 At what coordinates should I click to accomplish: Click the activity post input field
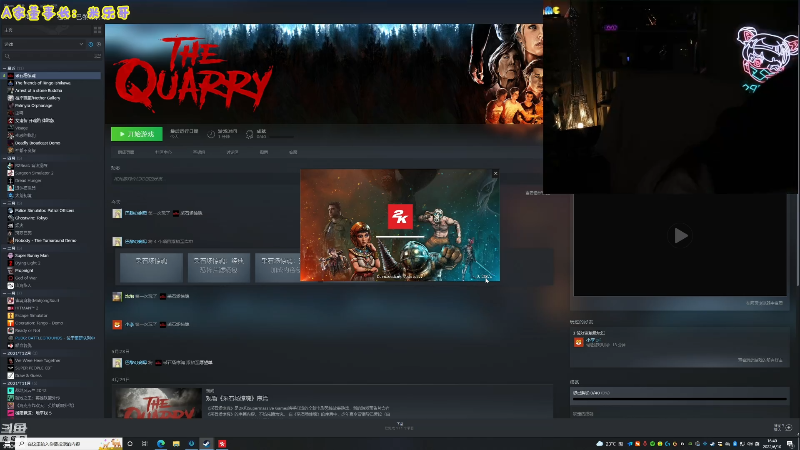pyautogui.click(x=204, y=179)
